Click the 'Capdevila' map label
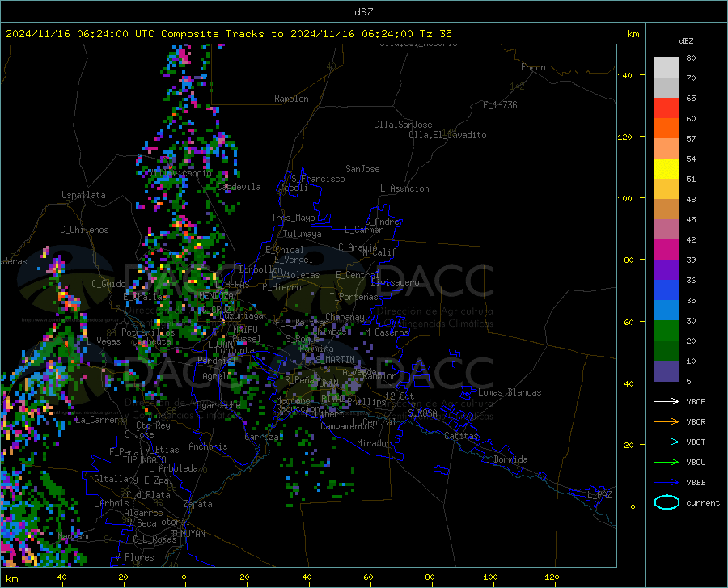The height and width of the screenshot is (588, 728). (239, 187)
